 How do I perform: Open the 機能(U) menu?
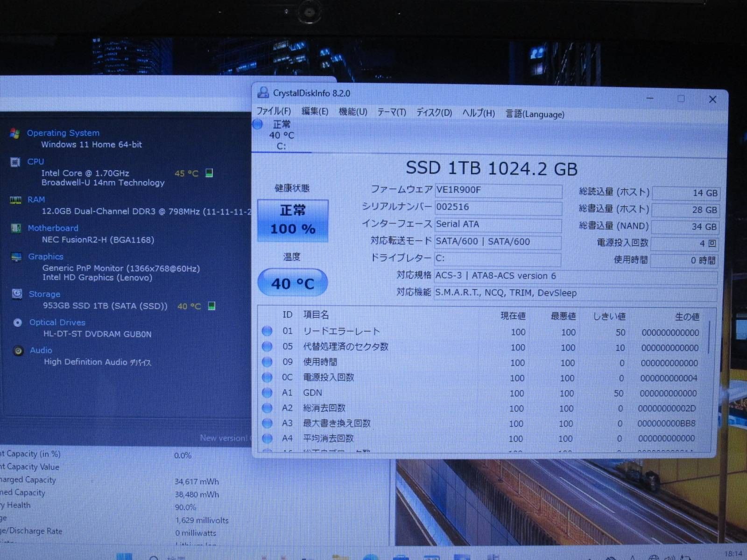pyautogui.click(x=353, y=112)
